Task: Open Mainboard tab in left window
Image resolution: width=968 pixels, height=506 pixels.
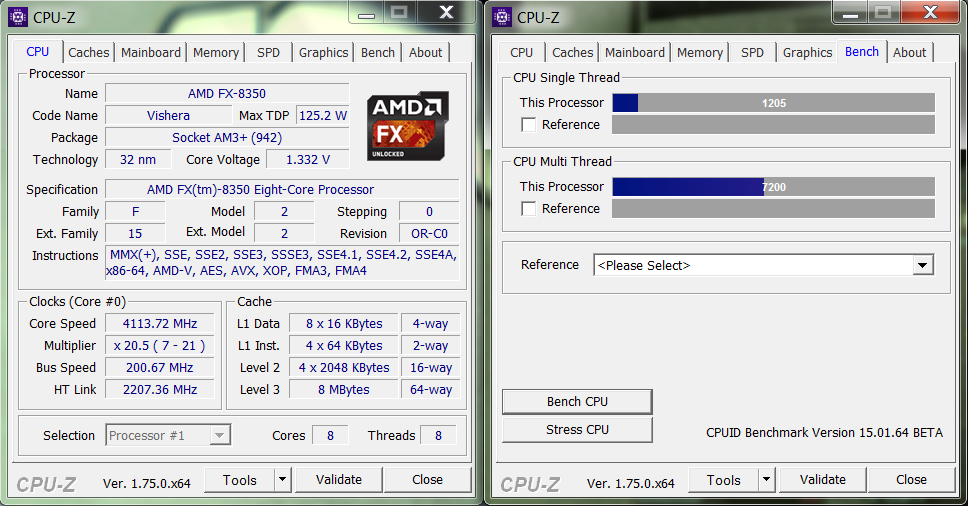Action: pyautogui.click(x=151, y=52)
